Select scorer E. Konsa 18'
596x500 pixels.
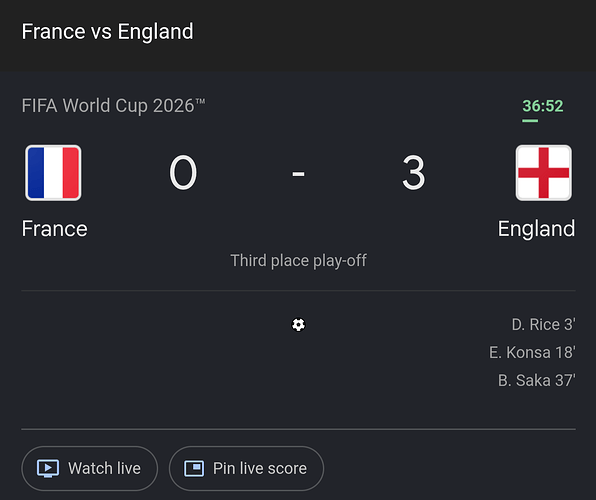click(x=532, y=352)
